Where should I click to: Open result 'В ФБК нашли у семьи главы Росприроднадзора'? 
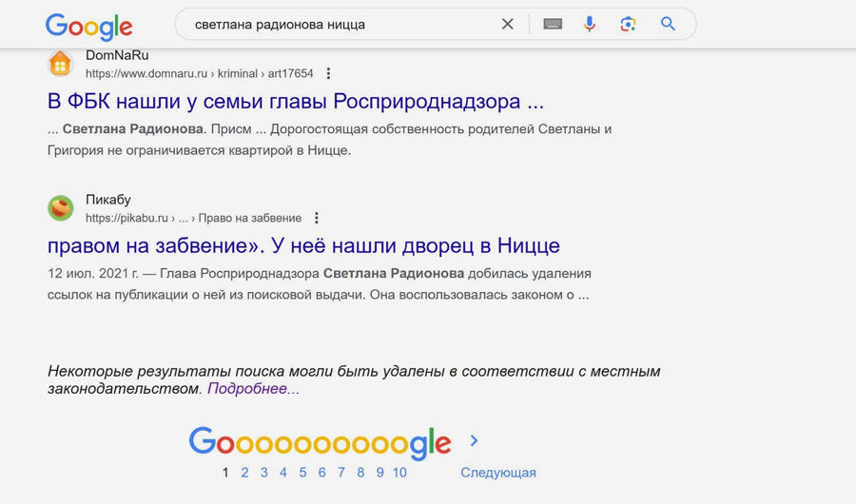click(296, 101)
